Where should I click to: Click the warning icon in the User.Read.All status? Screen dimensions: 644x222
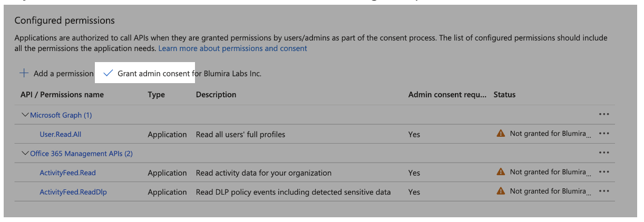(x=501, y=134)
